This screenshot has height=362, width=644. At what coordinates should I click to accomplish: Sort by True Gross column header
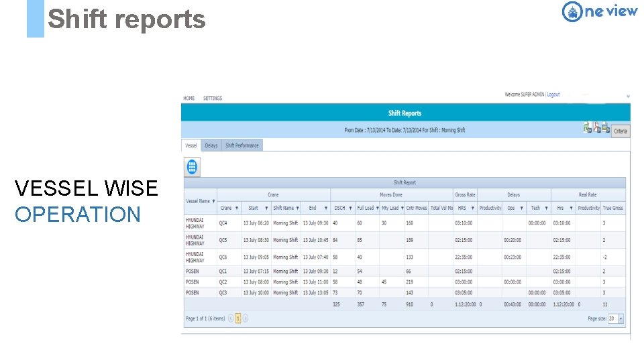click(612, 208)
